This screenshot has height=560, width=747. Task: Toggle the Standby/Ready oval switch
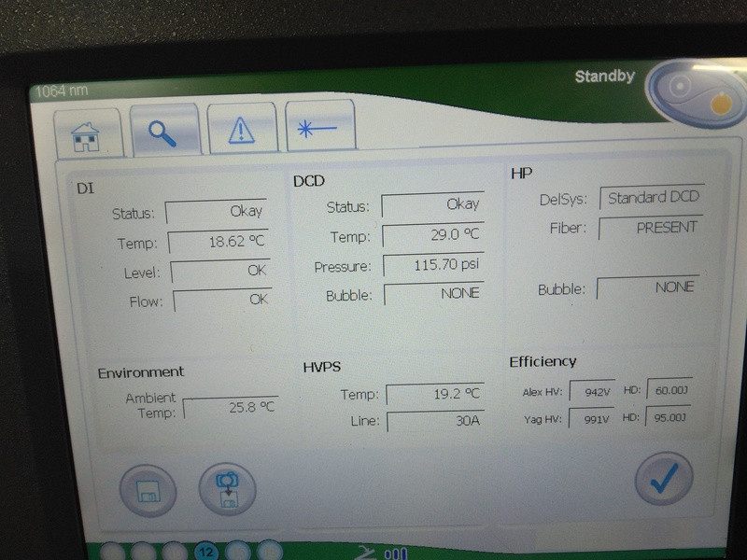[697, 92]
